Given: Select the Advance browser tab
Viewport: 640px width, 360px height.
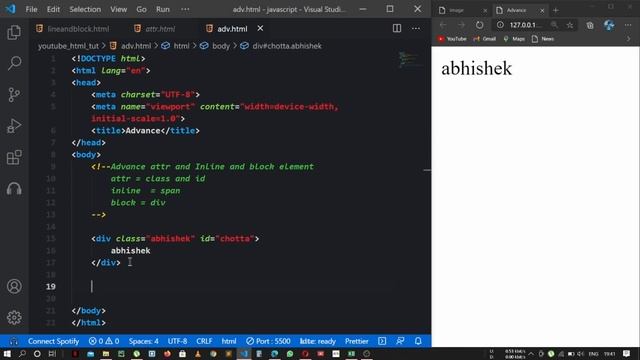Looking at the screenshot, I should [x=516, y=10].
